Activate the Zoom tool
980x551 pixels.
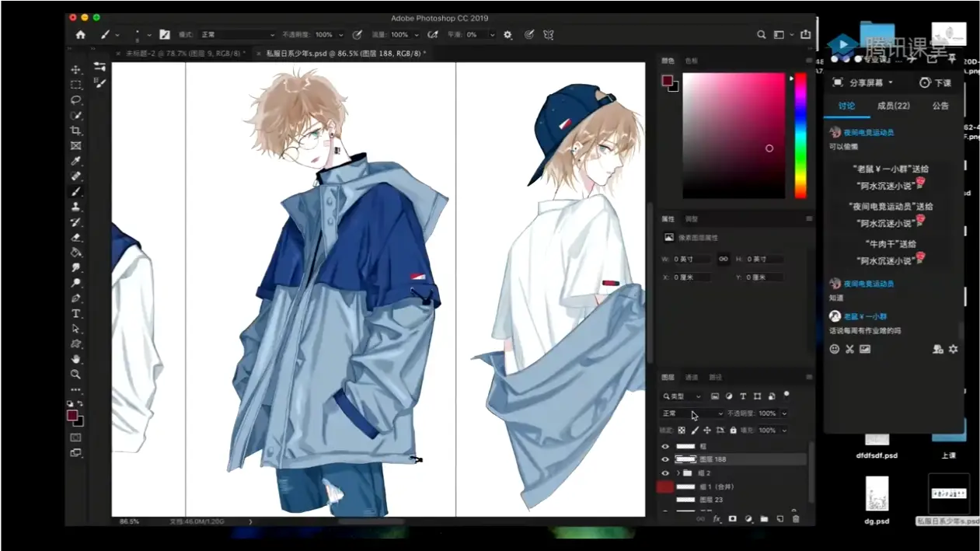coord(74,374)
